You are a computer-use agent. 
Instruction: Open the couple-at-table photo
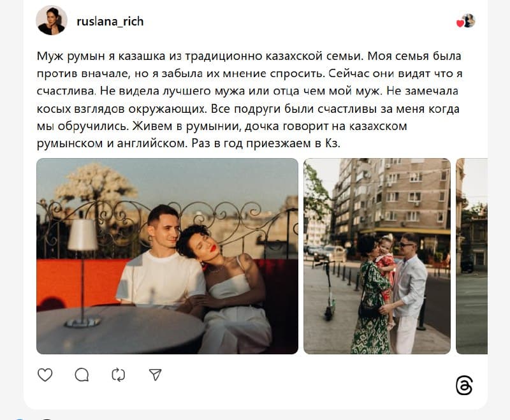click(x=167, y=256)
